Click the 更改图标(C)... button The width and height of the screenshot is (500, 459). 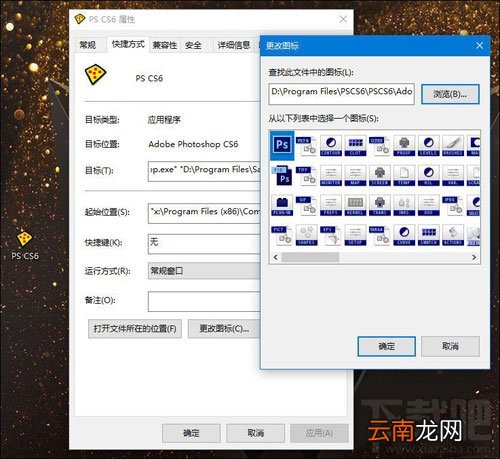coord(224,329)
